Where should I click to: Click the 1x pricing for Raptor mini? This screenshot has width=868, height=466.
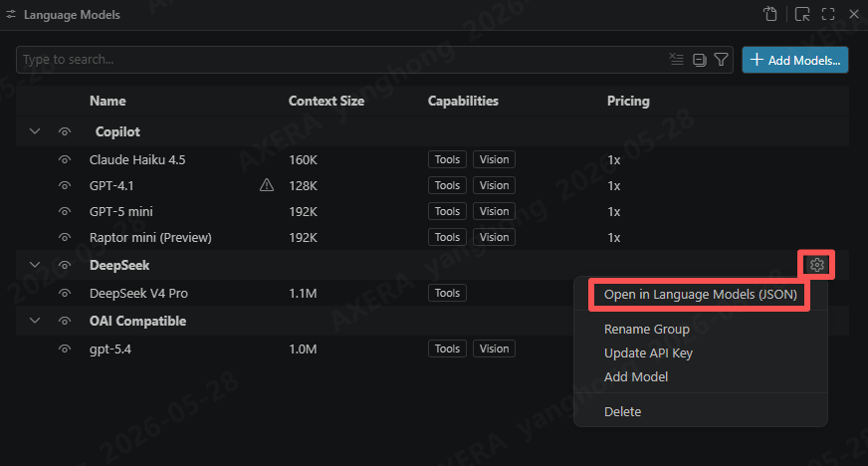[614, 237]
